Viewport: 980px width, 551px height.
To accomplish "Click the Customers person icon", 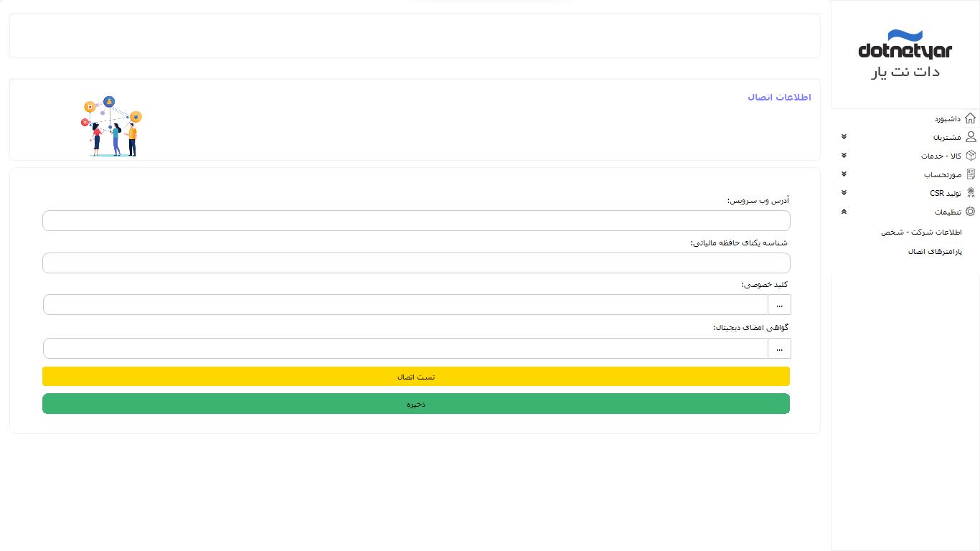I will pyautogui.click(x=970, y=137).
